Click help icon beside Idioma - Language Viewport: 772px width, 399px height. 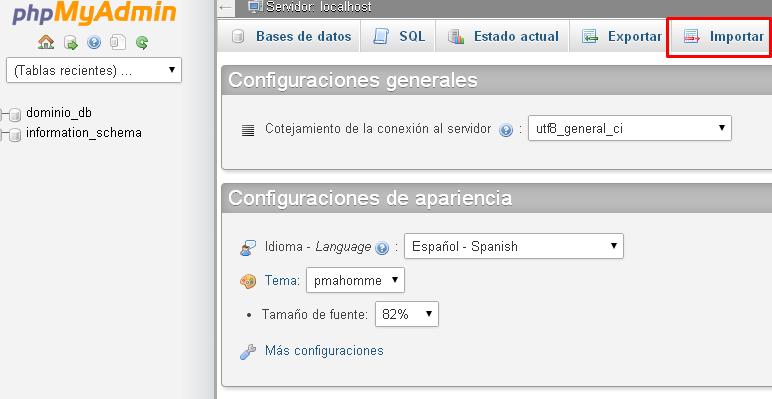point(382,248)
